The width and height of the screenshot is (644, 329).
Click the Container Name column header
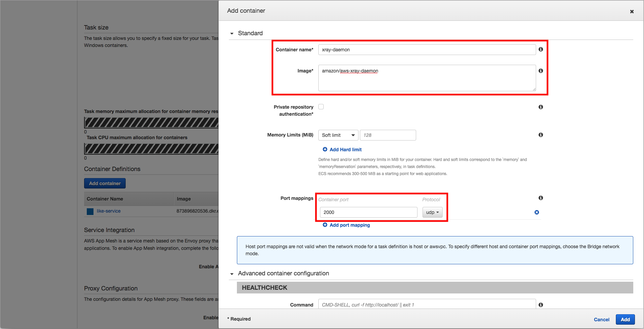129,199
